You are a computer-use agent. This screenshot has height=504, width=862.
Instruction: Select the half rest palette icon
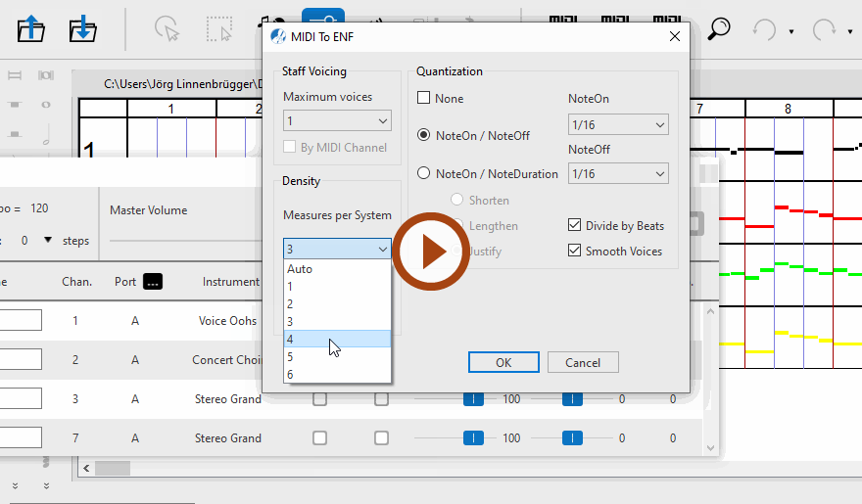15,133
